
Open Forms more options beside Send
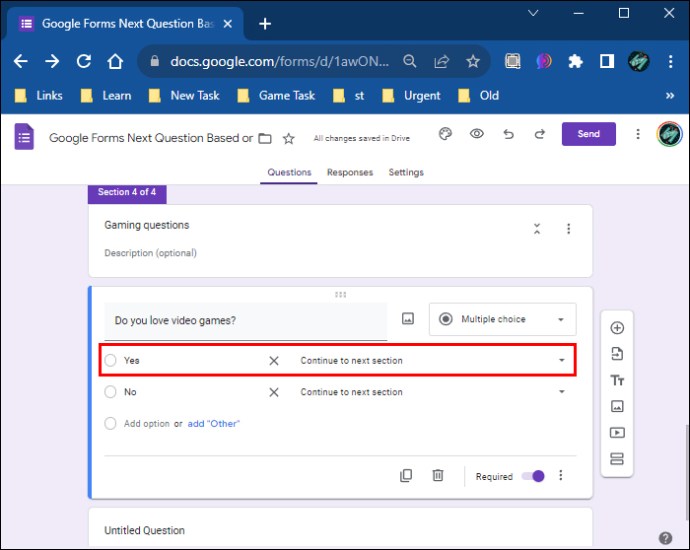pyautogui.click(x=638, y=134)
